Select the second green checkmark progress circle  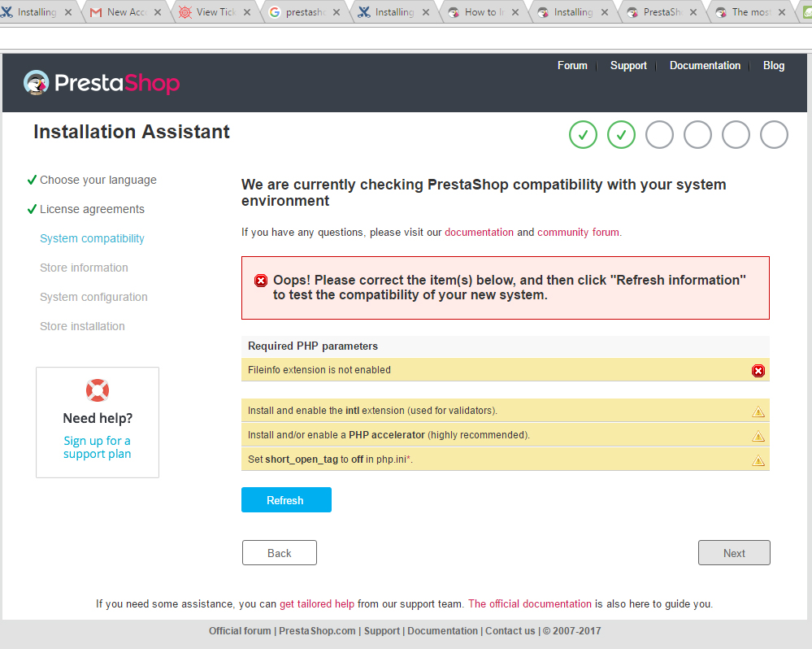pyautogui.click(x=621, y=134)
